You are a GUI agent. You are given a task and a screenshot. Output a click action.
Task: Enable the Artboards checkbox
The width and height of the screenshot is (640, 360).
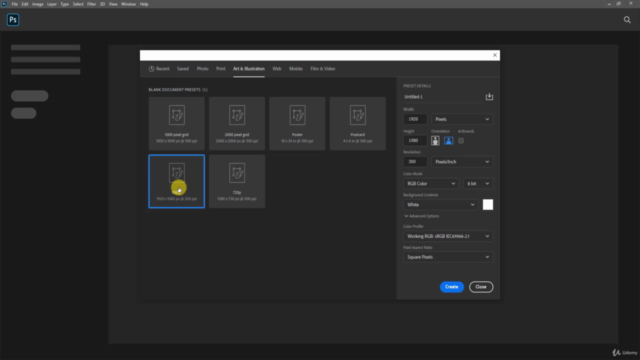[x=461, y=141]
